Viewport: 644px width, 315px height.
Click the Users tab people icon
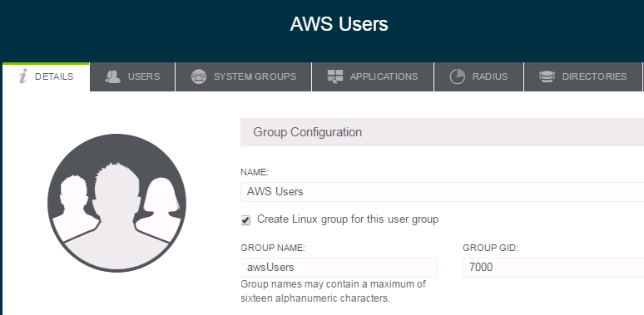[x=112, y=76]
